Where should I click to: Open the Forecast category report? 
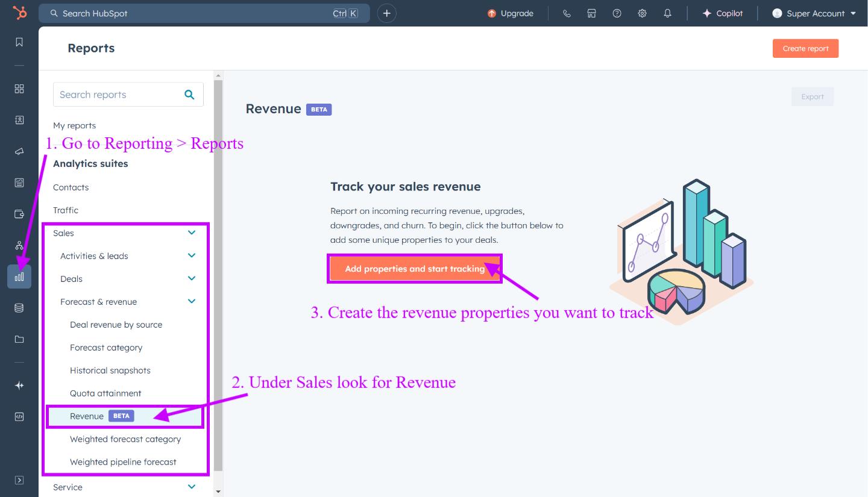pos(106,348)
